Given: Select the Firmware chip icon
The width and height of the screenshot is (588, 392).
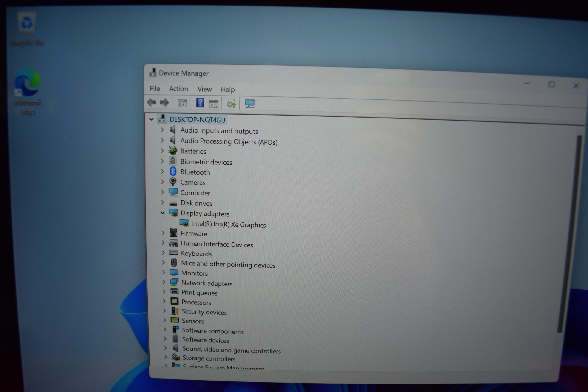Looking at the screenshot, I should [x=173, y=233].
